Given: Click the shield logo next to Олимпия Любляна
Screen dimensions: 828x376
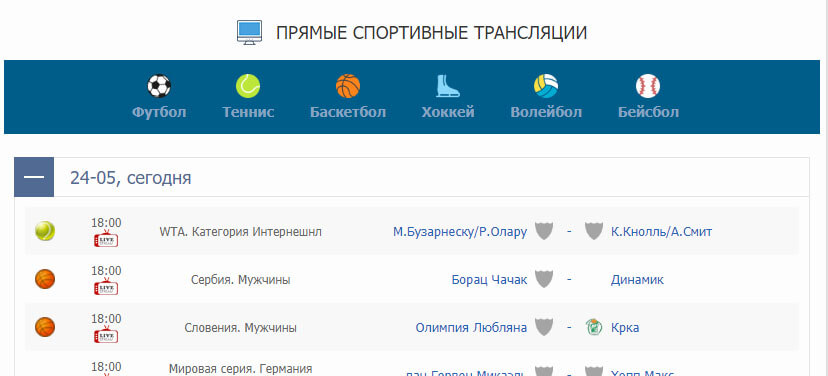Looking at the screenshot, I should pyautogui.click(x=544, y=327).
